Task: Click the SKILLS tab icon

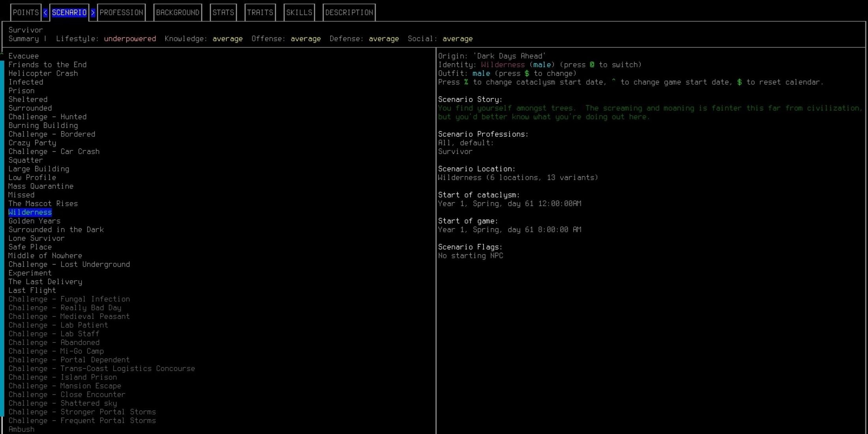Action: 299,12
